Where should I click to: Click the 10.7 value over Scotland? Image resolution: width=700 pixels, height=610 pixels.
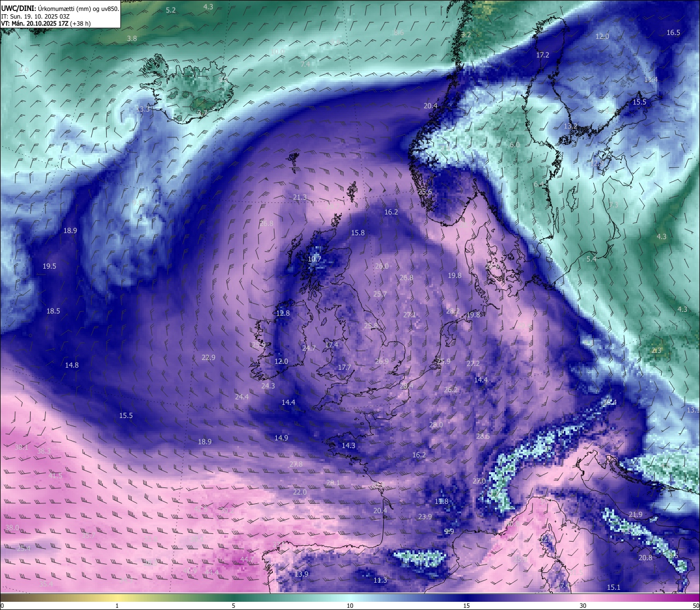[x=314, y=259]
